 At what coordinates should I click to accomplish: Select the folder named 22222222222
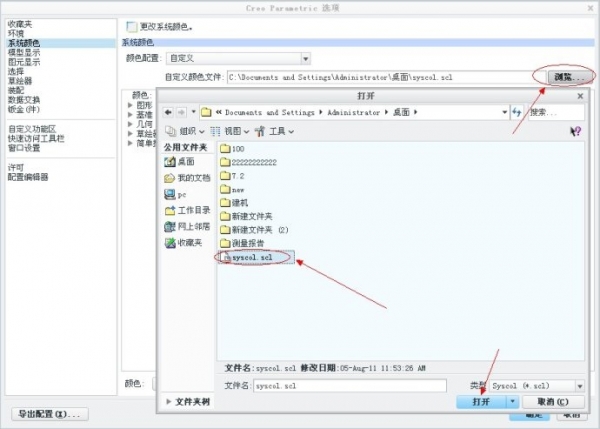[x=248, y=162]
